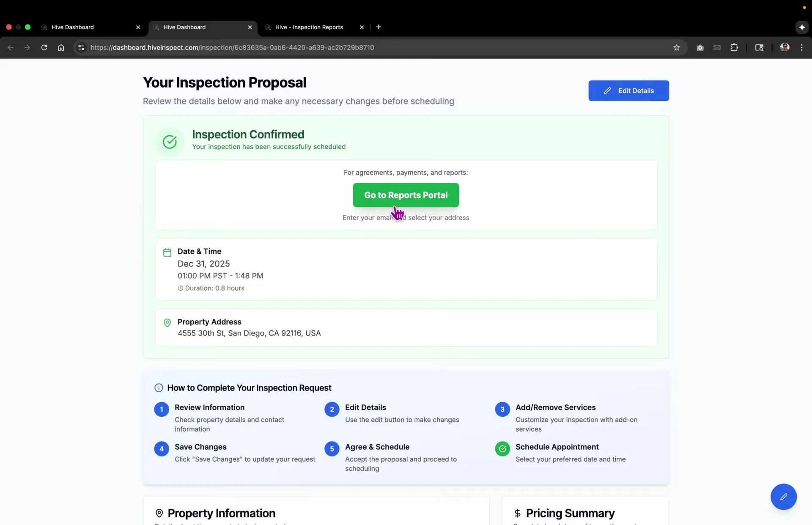Bookmark this page with the star icon
This screenshot has height=525, width=812.
(677, 47)
